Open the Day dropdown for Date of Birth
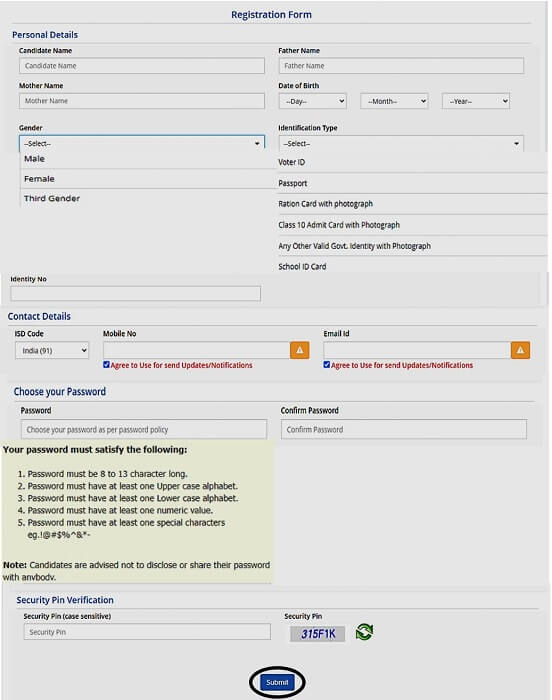 click(x=313, y=101)
